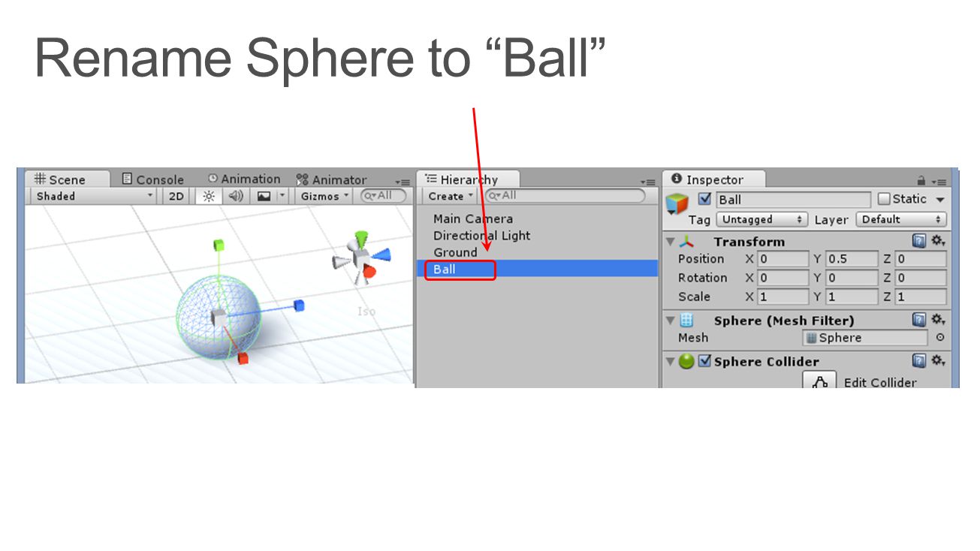Collapse the Sphere Collider foldout
This screenshot has height=551, width=980.
tap(671, 362)
